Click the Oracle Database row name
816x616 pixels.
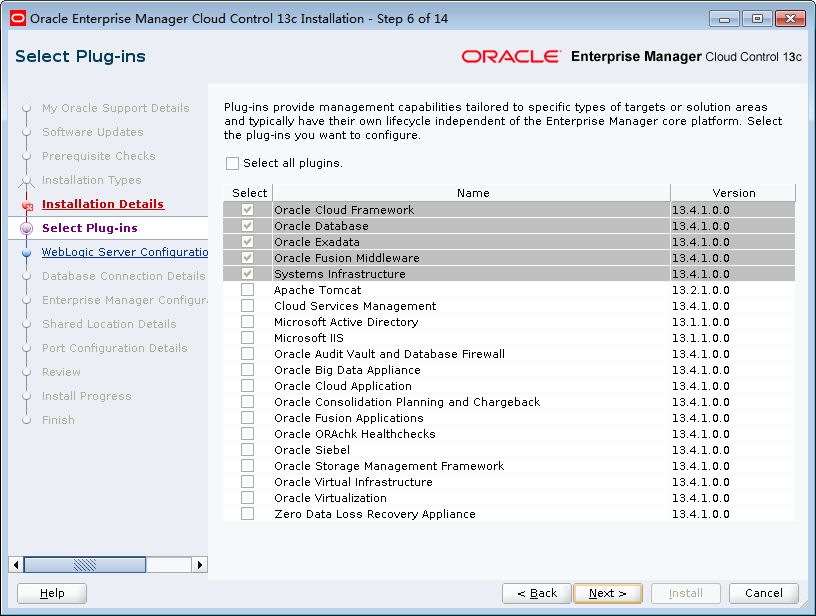click(x=321, y=226)
